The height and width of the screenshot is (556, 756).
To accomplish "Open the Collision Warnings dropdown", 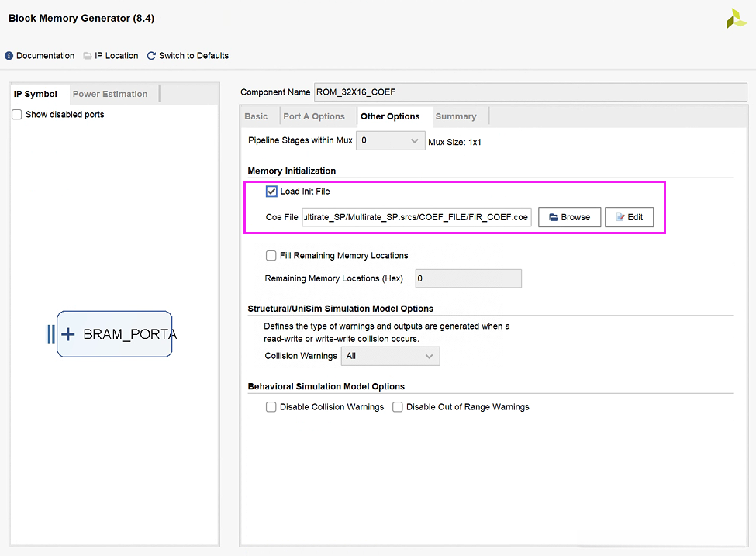I will [x=390, y=356].
